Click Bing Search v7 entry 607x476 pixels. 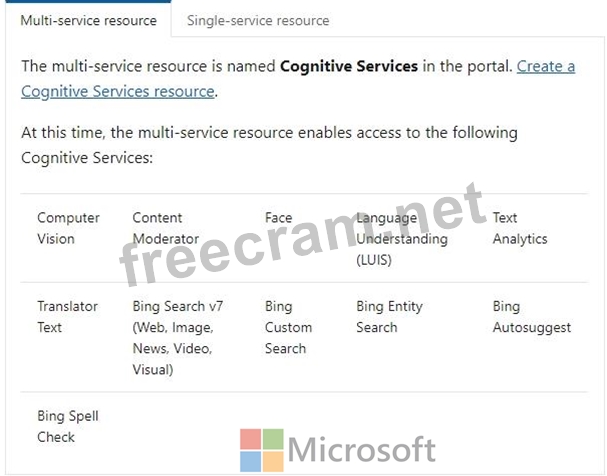(178, 338)
